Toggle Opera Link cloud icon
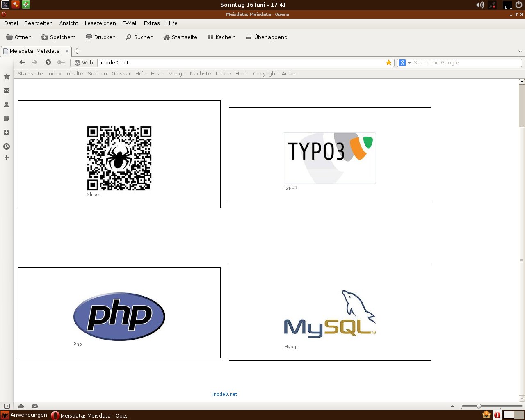The image size is (525, 420). [21, 406]
